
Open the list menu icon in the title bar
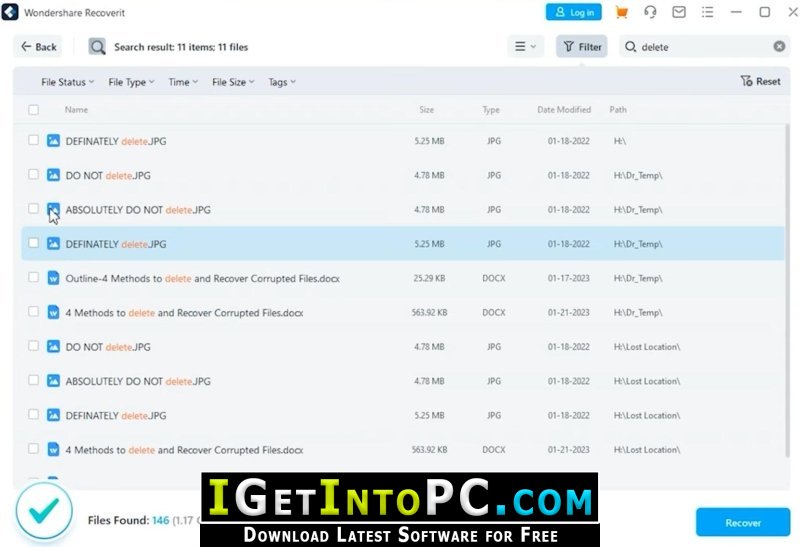[707, 12]
